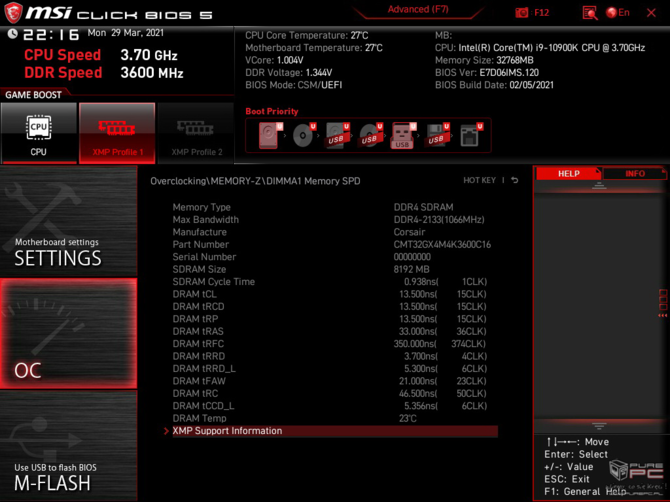
Task: Click the BIOS Ver E7D06IMS.120 text
Action: (x=487, y=73)
